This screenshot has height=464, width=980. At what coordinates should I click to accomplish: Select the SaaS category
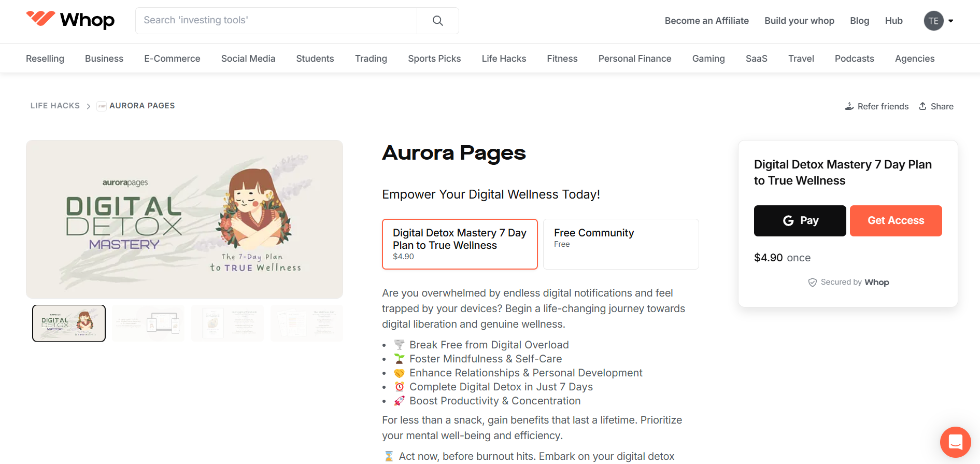coord(757,59)
